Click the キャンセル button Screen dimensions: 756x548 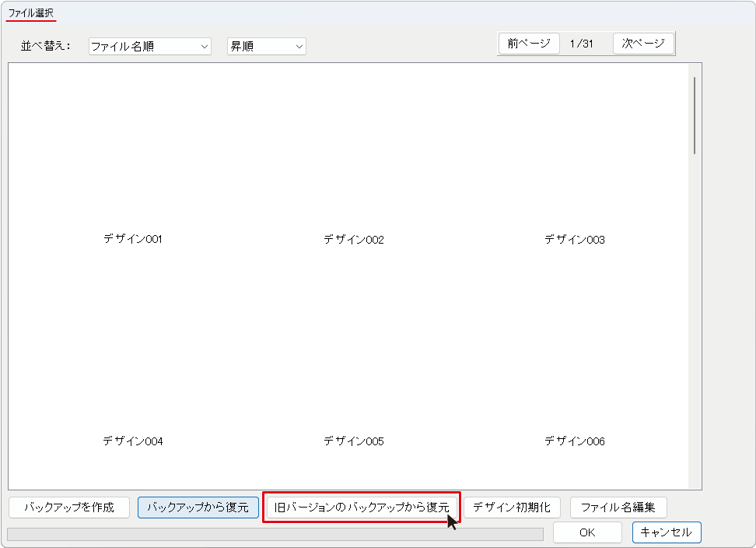667,532
